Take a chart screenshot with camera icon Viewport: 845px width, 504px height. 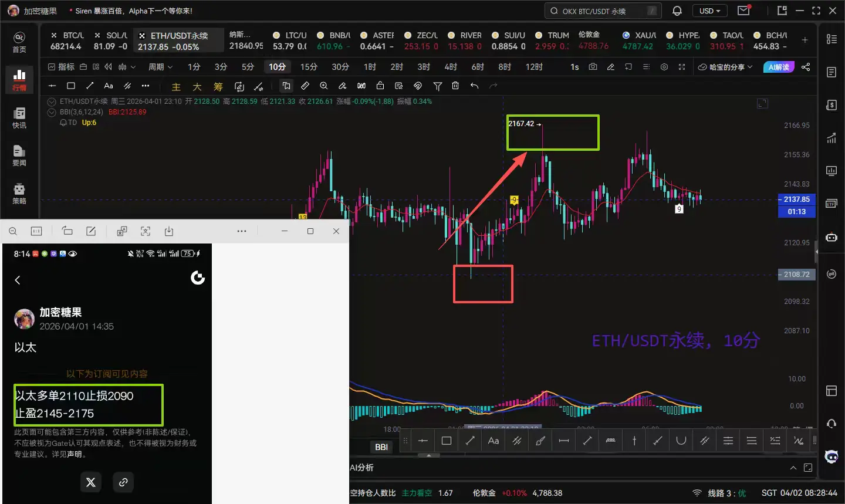593,67
